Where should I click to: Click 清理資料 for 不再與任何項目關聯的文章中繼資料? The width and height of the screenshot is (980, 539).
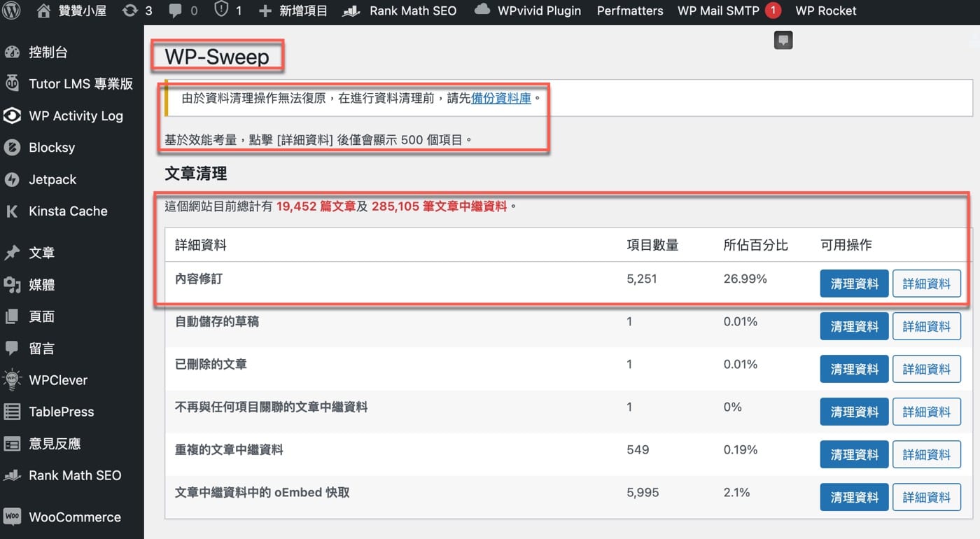[x=854, y=412]
